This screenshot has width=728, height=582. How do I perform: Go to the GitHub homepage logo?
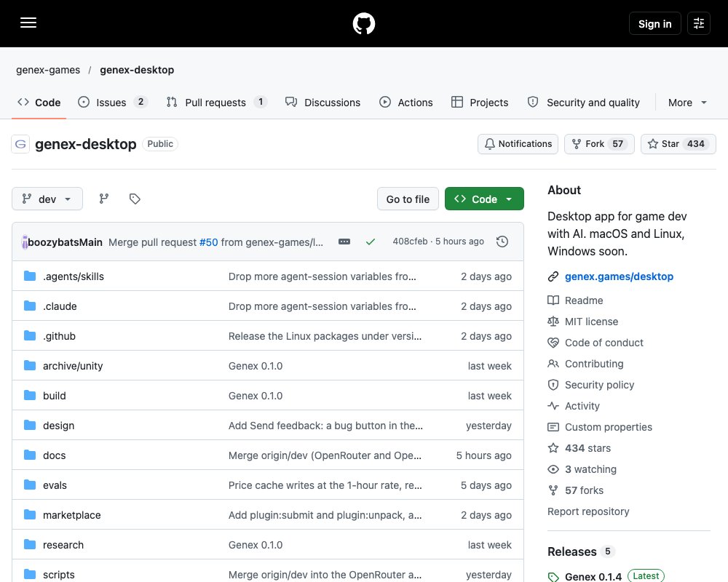click(x=364, y=23)
